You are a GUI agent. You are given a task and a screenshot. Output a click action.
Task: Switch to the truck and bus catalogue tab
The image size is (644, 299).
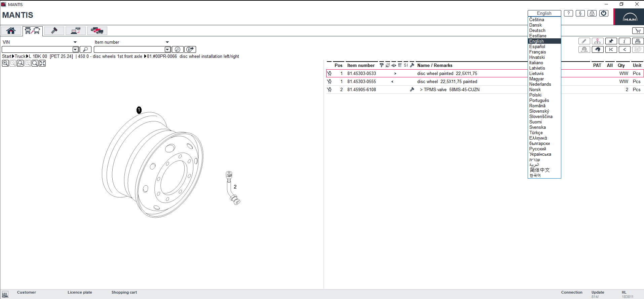point(33,31)
